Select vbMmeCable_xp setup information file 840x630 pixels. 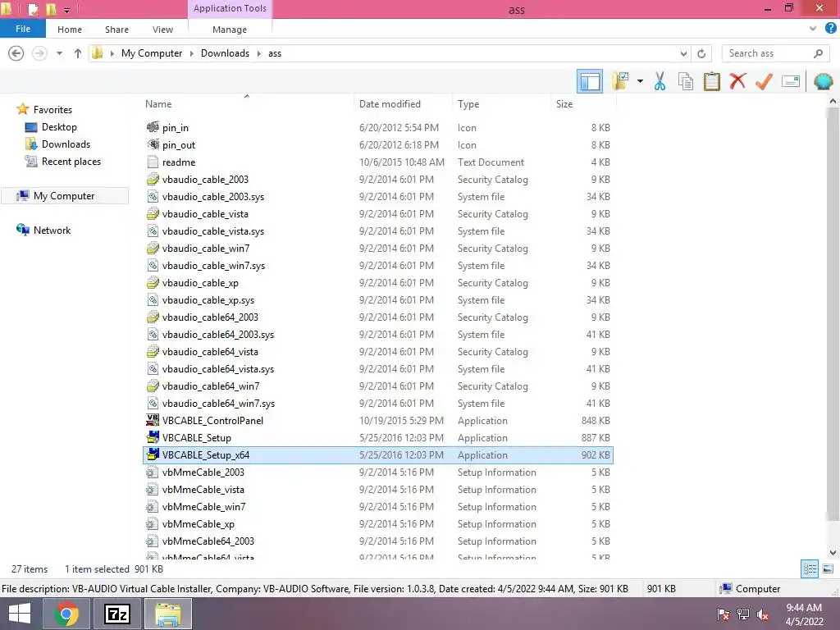377,524
